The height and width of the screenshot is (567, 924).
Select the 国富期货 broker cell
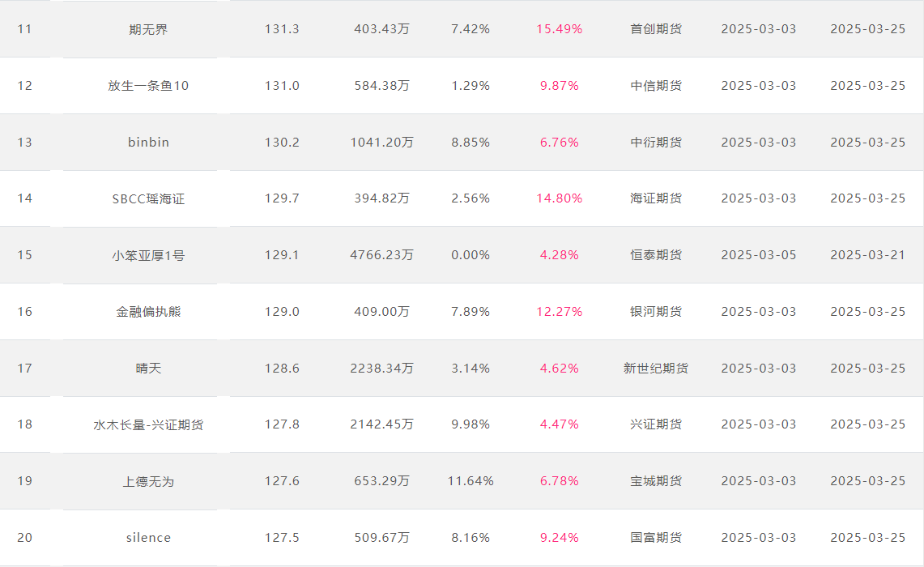click(x=656, y=538)
